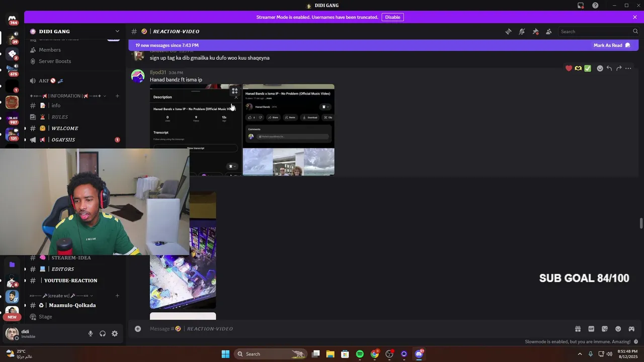Image resolution: width=644 pixels, height=362 pixels.
Task: Open User Settings gear
Action: click(x=115, y=333)
